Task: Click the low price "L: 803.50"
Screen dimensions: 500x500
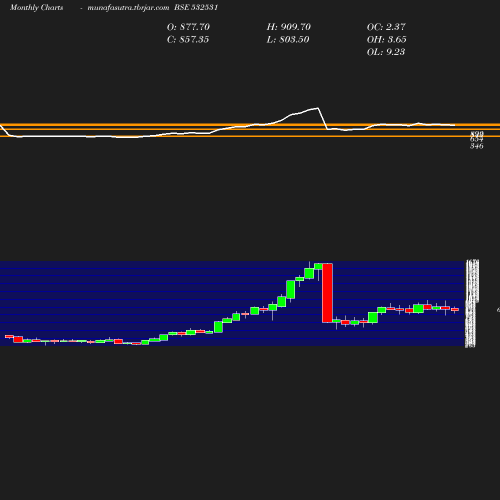Action: pos(288,40)
